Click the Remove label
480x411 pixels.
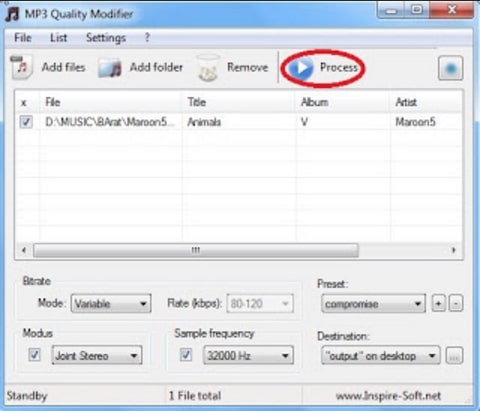(x=247, y=67)
